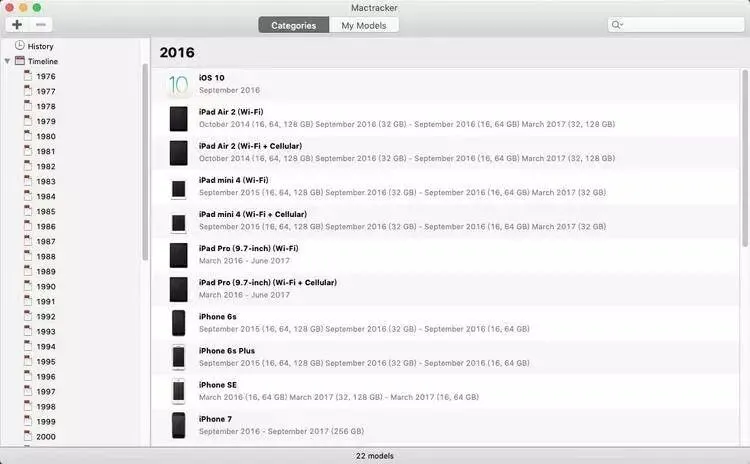750x464 pixels.
Task: Select year 1990 in timeline
Action: tap(46, 287)
